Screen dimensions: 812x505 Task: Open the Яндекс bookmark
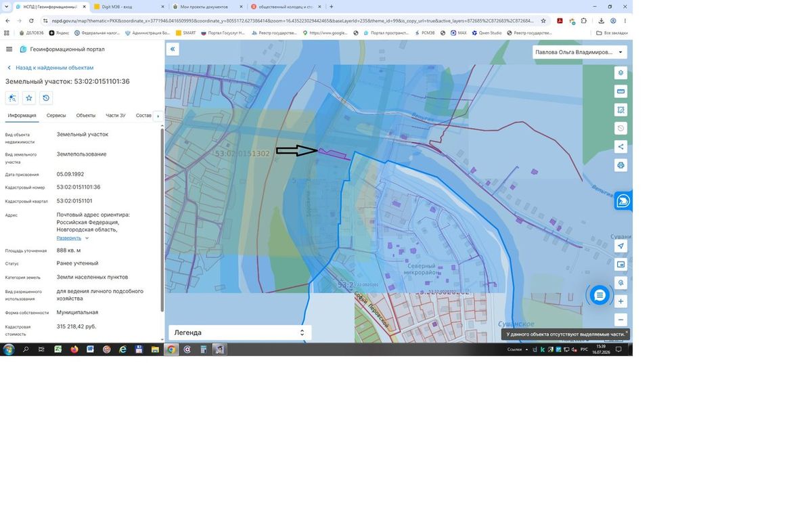click(x=60, y=32)
